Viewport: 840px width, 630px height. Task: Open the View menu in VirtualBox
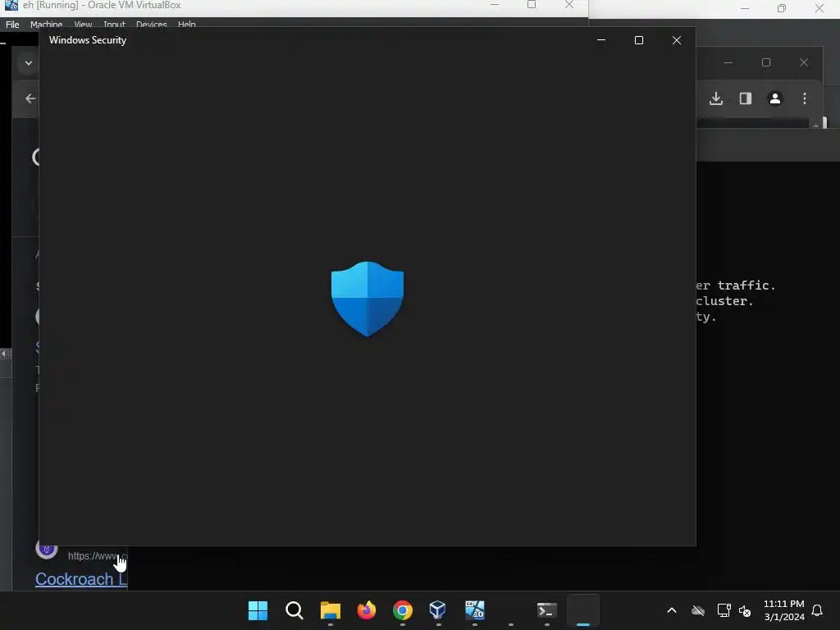point(83,24)
